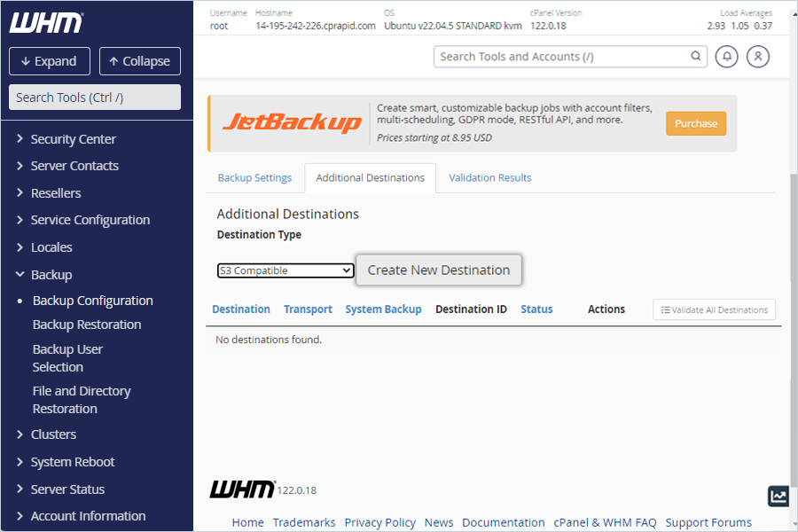Expand the Service Configuration section
Viewport: 798px width, 532px height.
tap(90, 220)
